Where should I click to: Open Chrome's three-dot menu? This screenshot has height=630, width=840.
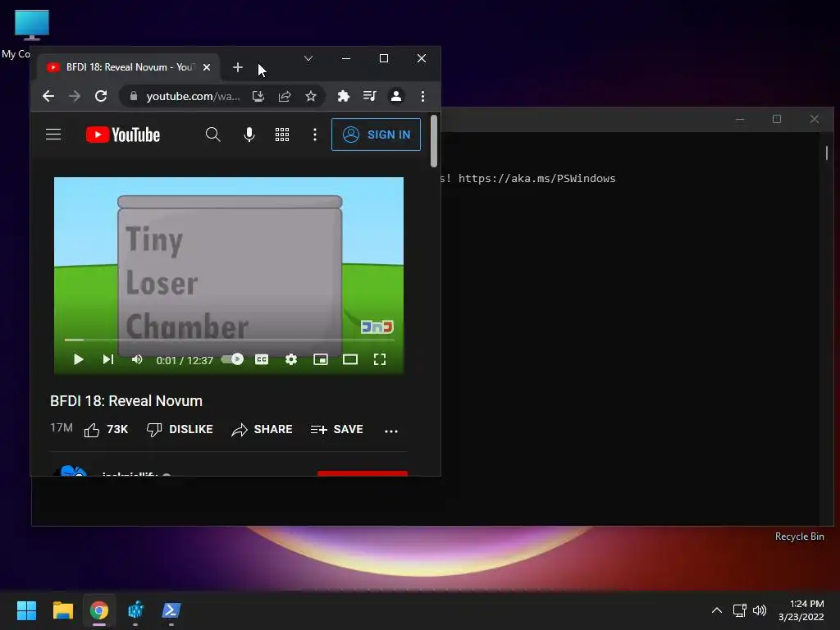[x=422, y=96]
